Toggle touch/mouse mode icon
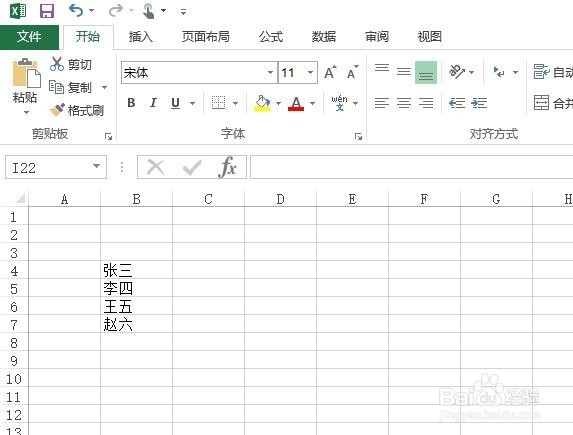 tap(148, 11)
